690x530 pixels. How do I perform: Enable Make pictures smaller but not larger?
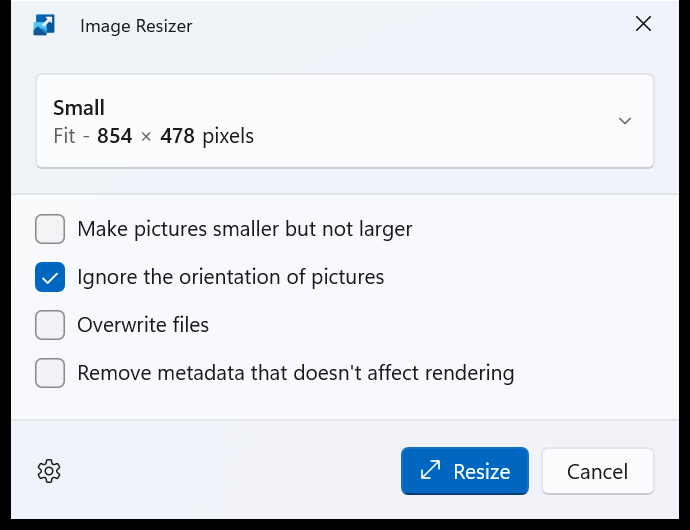50,229
